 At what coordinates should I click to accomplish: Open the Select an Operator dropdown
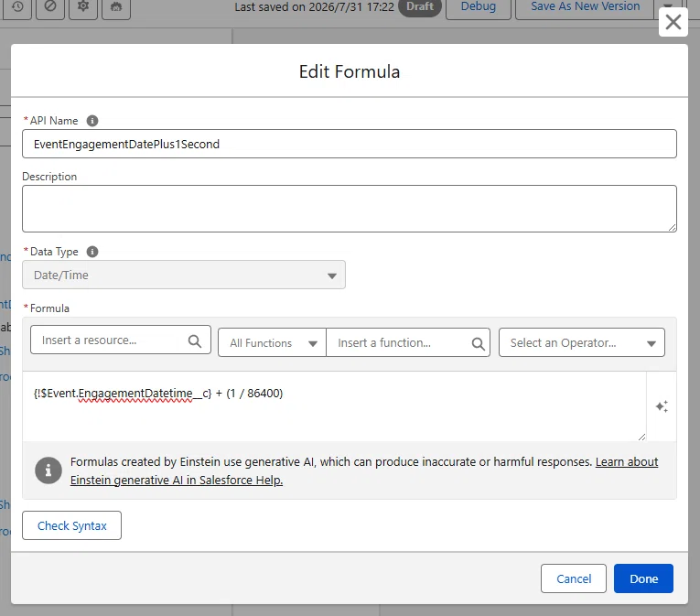pyautogui.click(x=582, y=342)
